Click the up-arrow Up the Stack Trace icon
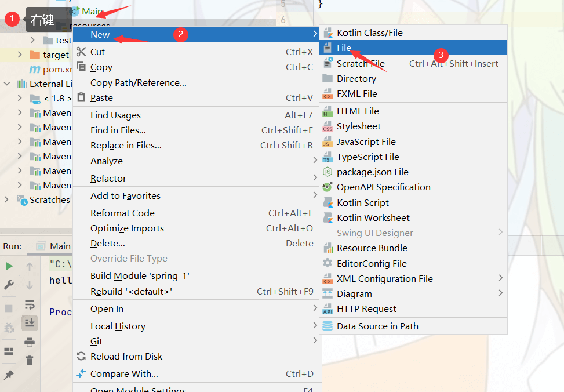 pos(30,267)
